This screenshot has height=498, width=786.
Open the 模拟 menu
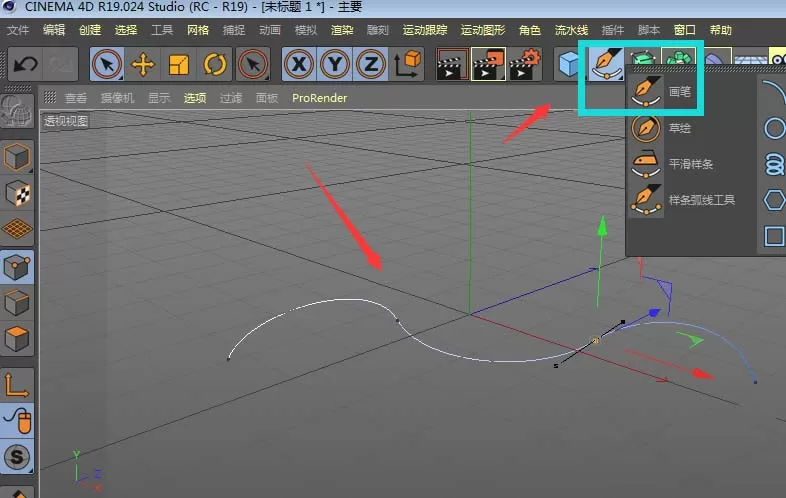tap(306, 30)
